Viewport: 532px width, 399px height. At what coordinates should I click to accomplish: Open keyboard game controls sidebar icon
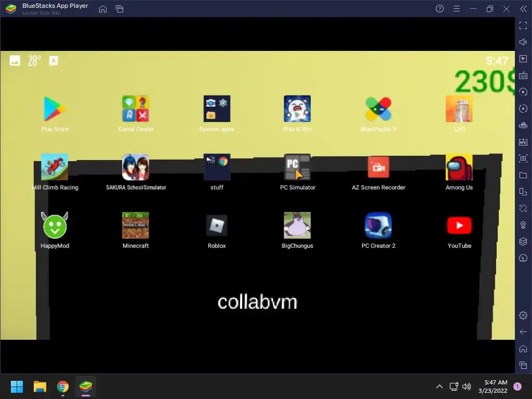click(523, 75)
